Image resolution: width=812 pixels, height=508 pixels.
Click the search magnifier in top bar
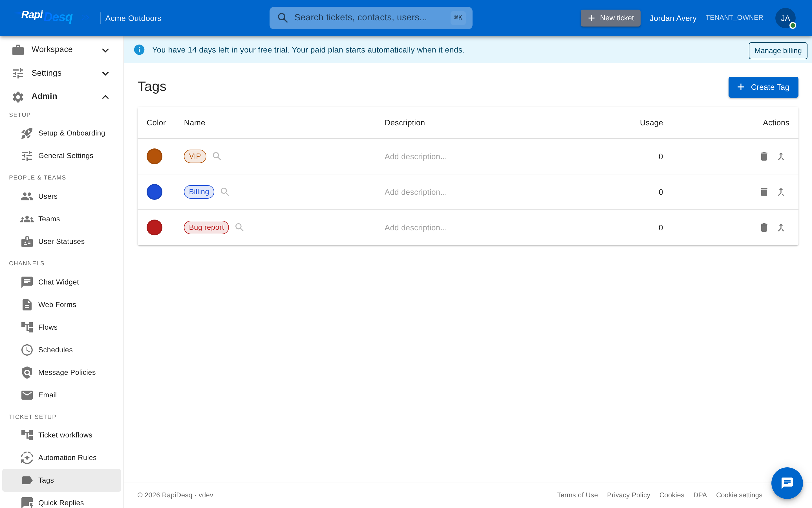pos(283,18)
